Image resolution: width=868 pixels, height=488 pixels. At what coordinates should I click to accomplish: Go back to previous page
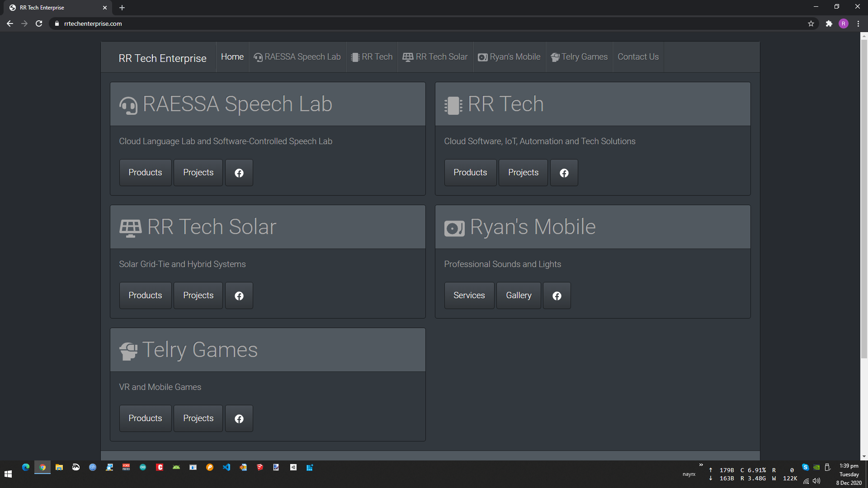point(10,23)
